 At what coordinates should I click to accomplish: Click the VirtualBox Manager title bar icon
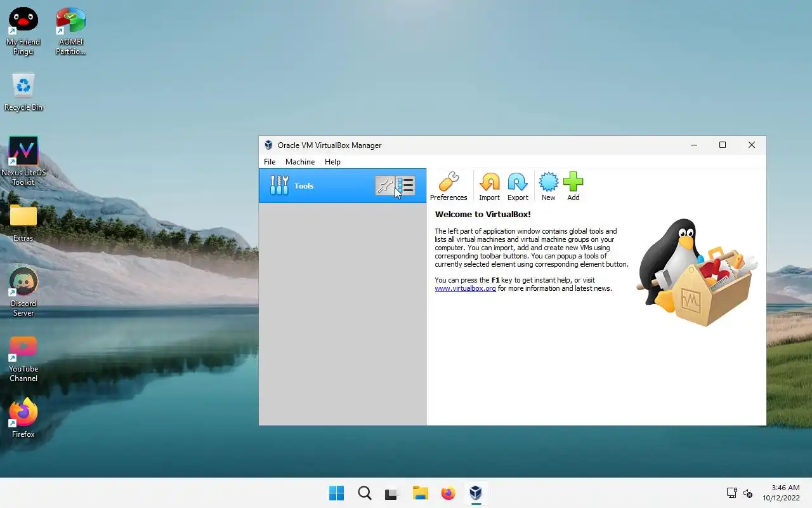click(268, 145)
